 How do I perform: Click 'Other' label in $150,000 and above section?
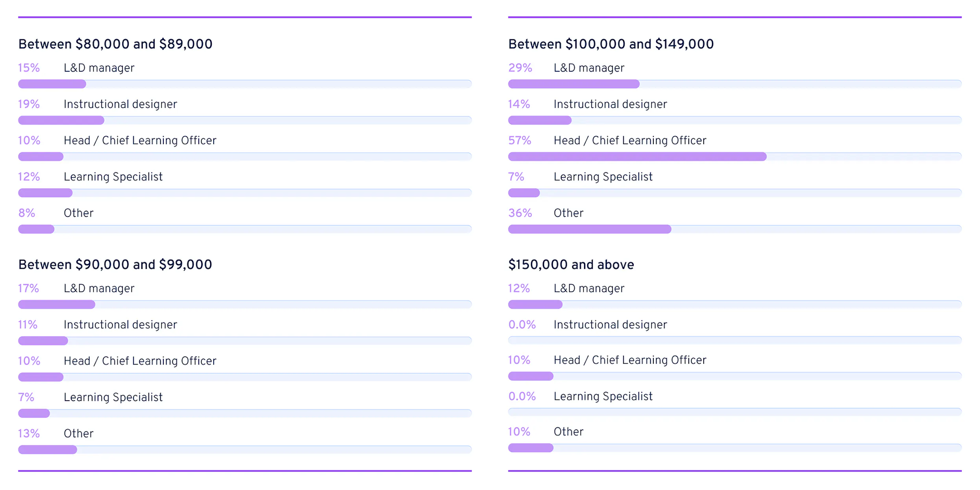(569, 431)
